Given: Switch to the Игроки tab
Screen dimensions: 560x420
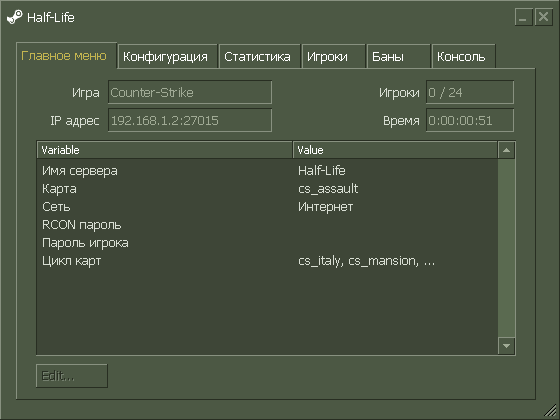Looking at the screenshot, I should click(x=334, y=56).
